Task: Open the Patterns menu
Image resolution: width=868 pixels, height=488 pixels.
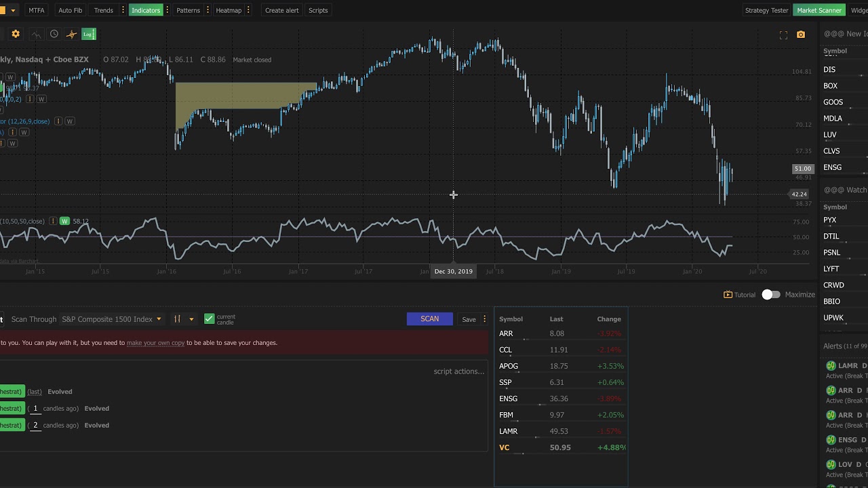Action: pos(188,10)
